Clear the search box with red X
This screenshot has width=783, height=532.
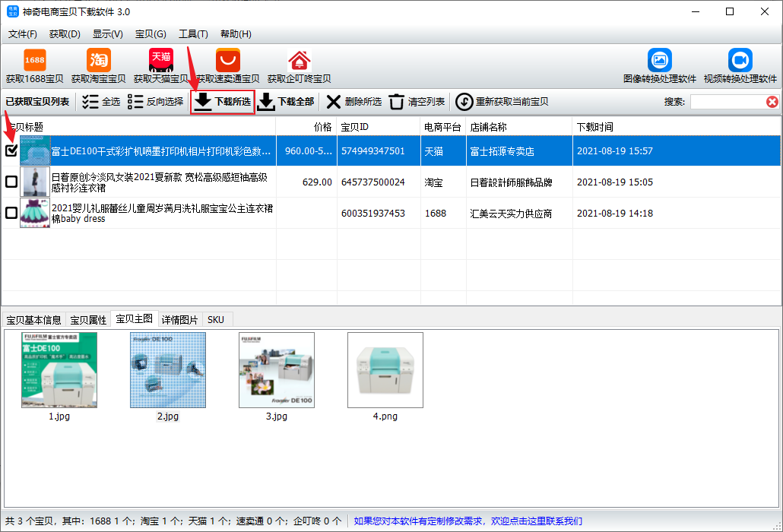pyautogui.click(x=772, y=102)
